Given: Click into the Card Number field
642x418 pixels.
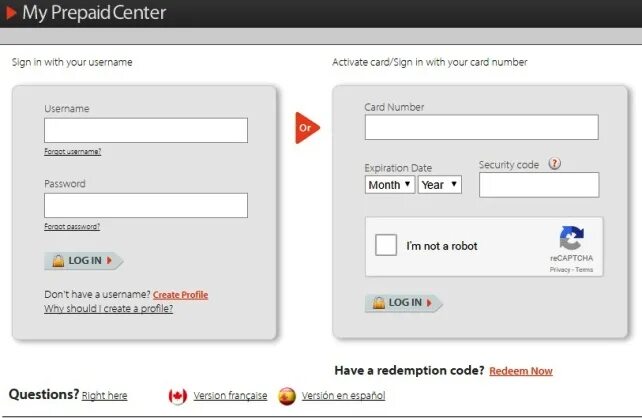Looking at the screenshot, I should pos(482,127).
